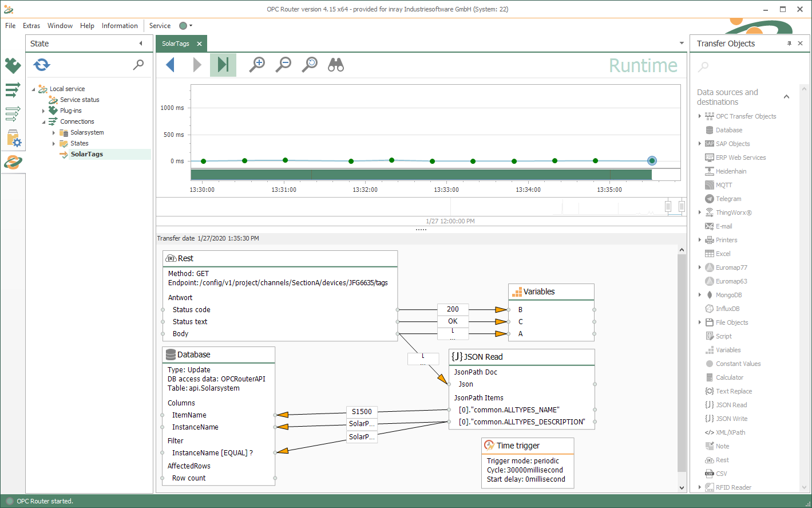Click the State panel search magnifier
This screenshot has width=812, height=508.
[x=138, y=65]
